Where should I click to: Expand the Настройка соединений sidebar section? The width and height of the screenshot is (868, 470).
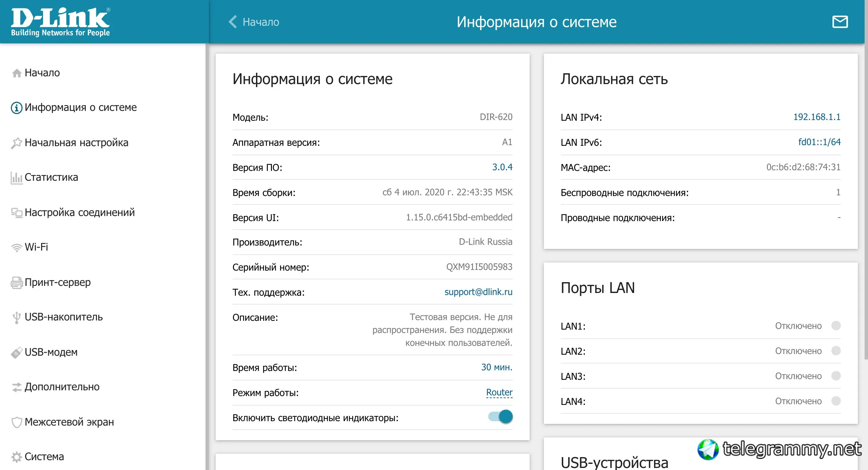(x=80, y=213)
